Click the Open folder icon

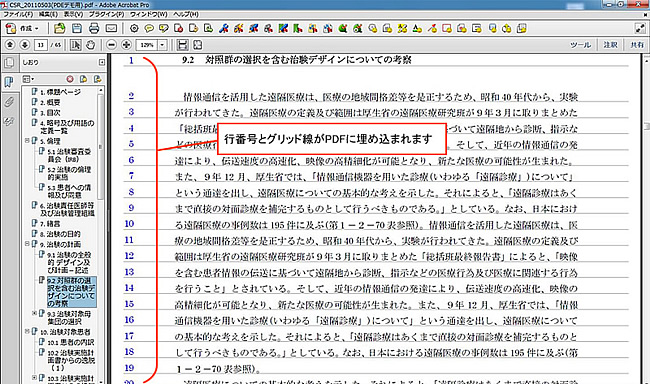(x=60, y=28)
